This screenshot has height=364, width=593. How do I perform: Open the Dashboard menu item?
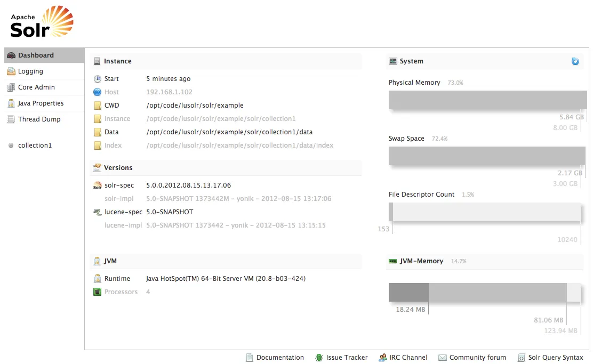point(44,55)
